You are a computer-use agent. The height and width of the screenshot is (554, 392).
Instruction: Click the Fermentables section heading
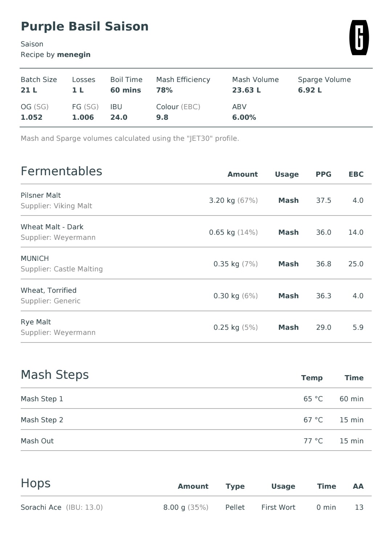click(x=61, y=171)
